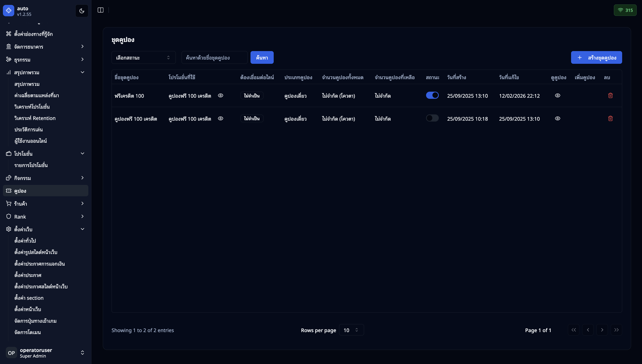
Task: Disable the ฟรีเครดิต 100 status switch
Action: pos(432,95)
